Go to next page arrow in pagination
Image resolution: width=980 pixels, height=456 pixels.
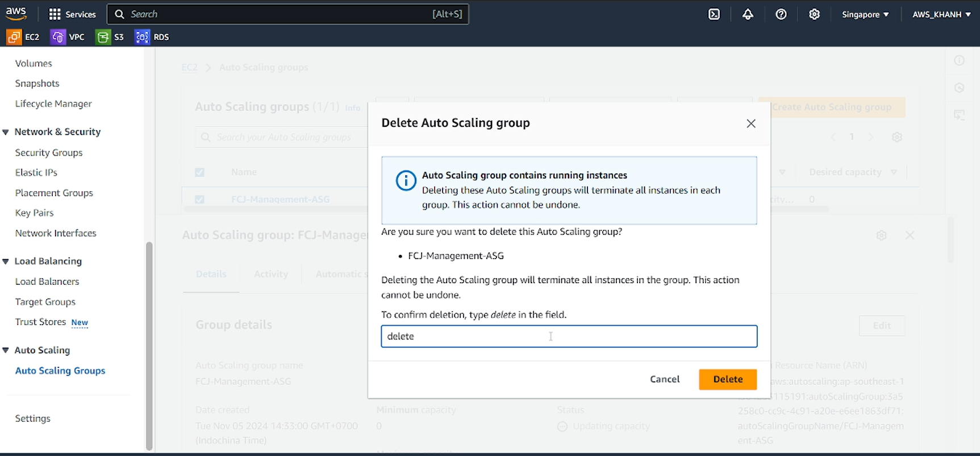pos(871,137)
